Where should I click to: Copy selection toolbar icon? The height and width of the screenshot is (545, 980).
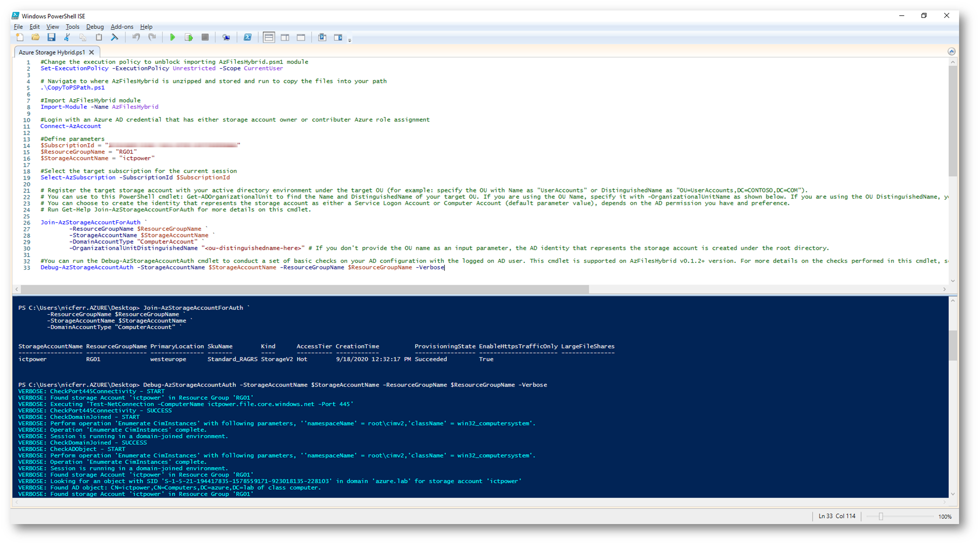click(83, 37)
